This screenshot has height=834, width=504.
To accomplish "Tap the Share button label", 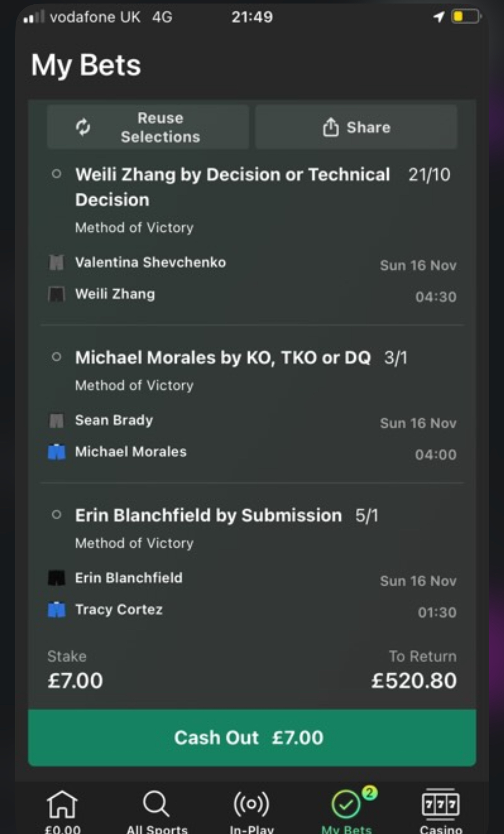I will pos(368,127).
